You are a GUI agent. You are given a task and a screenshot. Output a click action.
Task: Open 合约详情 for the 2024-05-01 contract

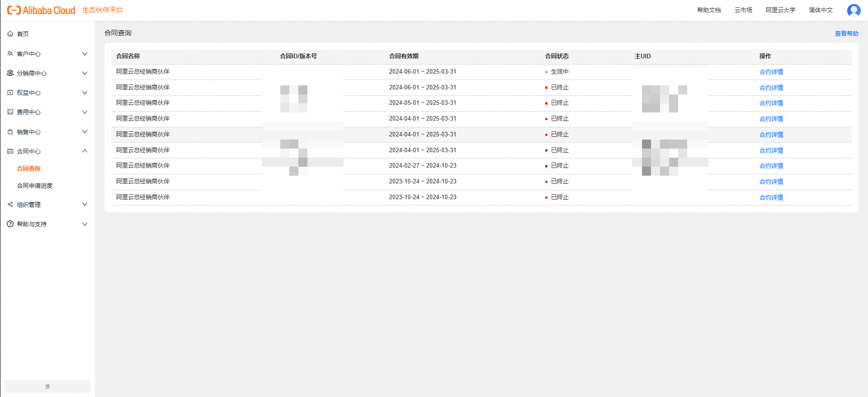click(771, 103)
